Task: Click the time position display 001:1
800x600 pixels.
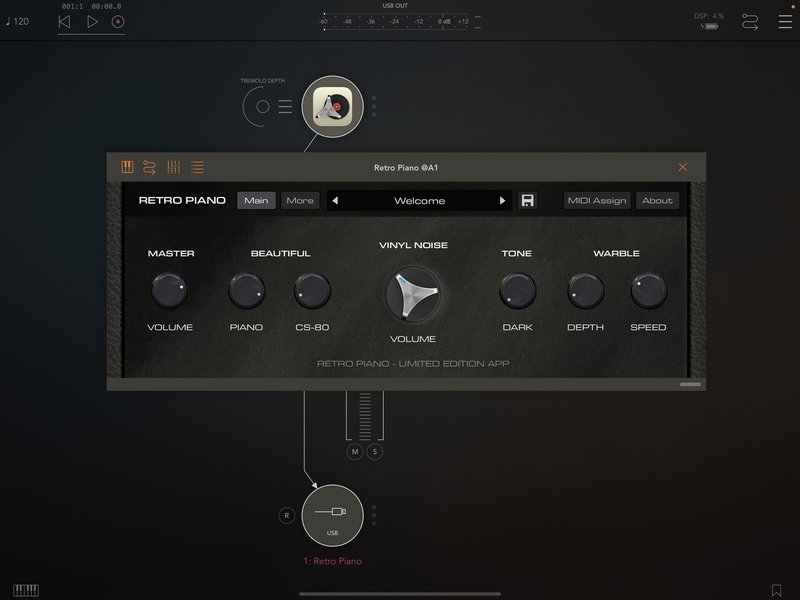Action: coord(72,7)
